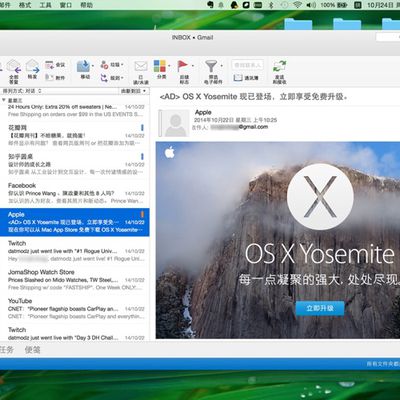Select the highlighted Apple OS X Yosemite email
The width and height of the screenshot is (400, 400).
[75, 222]
